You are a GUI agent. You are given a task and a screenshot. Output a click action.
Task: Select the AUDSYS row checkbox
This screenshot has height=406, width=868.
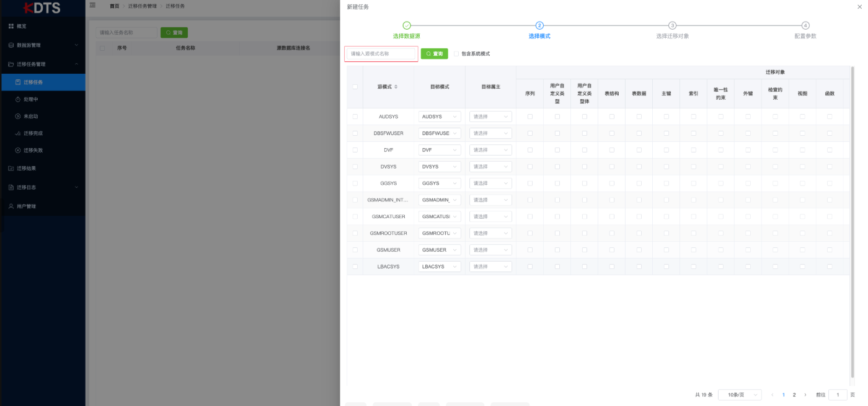tap(355, 117)
